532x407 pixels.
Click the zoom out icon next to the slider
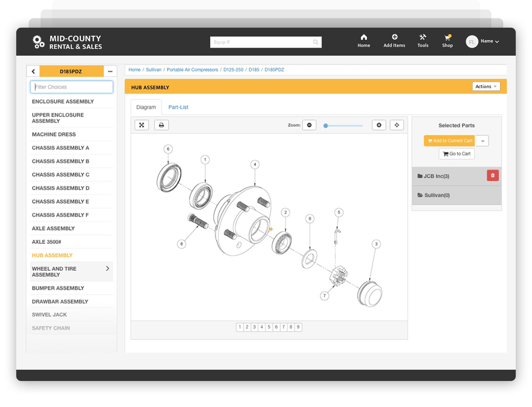(309, 125)
